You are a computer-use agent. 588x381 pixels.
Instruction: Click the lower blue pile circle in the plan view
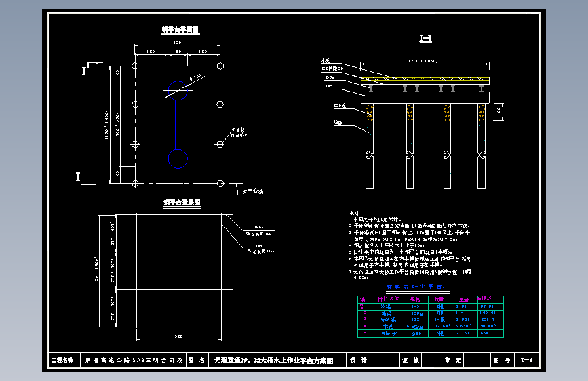pyautogui.click(x=178, y=159)
